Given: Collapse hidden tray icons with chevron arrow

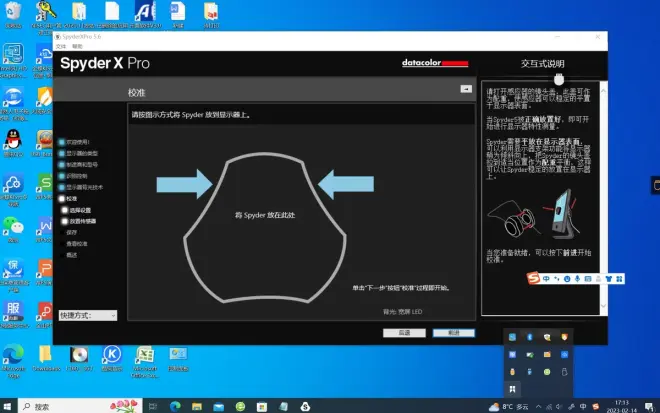Looking at the screenshot, I should (538, 407).
